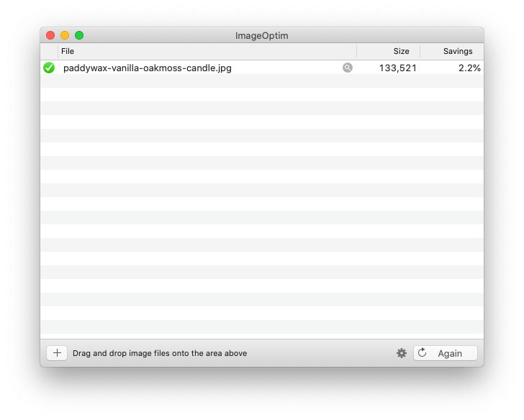Click the green checkmark status icon

pos(49,68)
